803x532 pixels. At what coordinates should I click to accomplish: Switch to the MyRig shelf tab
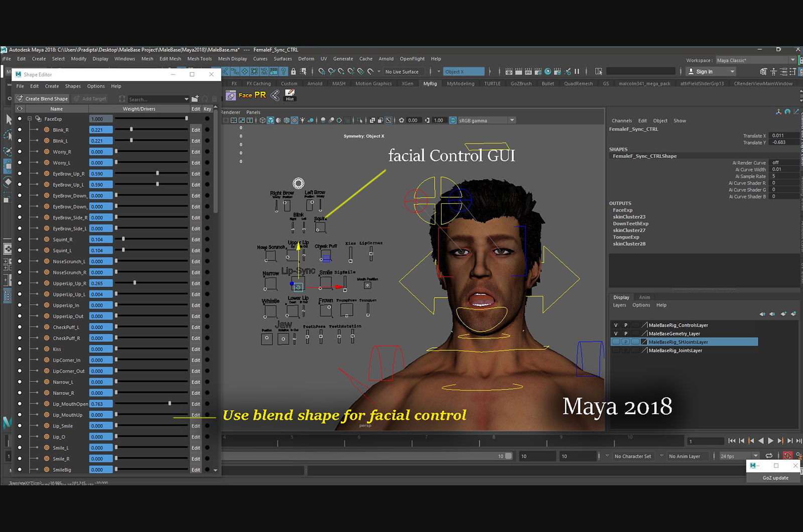tap(430, 84)
